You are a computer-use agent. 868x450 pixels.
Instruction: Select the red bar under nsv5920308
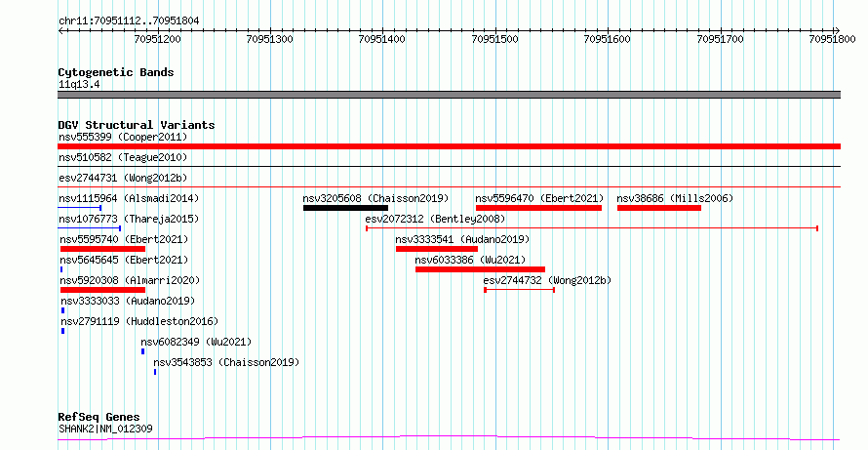tap(102, 290)
